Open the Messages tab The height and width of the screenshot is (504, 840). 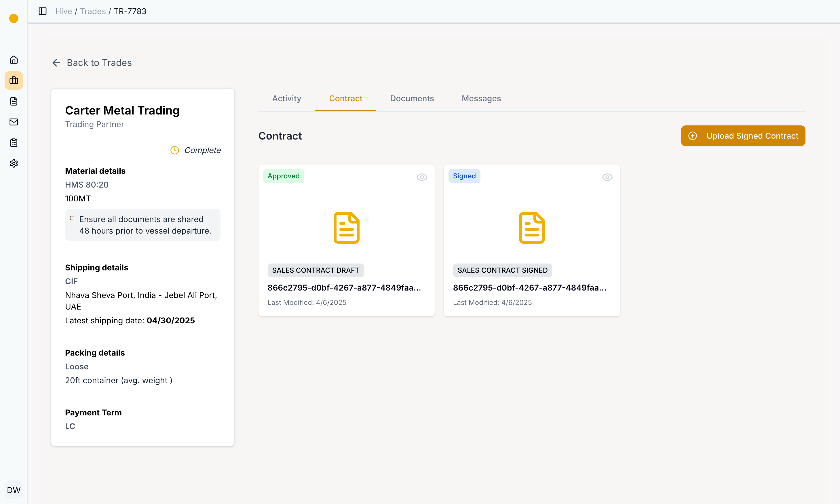pos(481,98)
